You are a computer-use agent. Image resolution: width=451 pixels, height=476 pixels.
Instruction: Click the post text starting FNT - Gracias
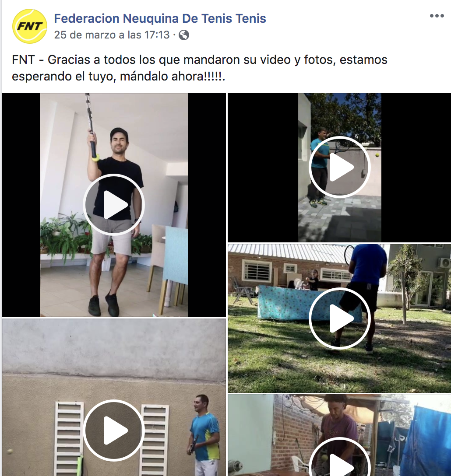(199, 68)
